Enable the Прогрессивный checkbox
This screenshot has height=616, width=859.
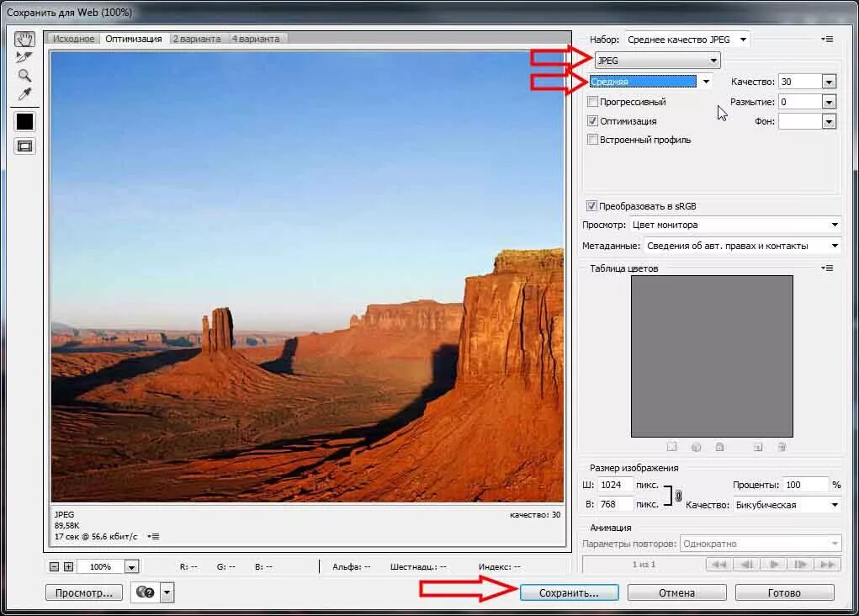pyautogui.click(x=592, y=101)
